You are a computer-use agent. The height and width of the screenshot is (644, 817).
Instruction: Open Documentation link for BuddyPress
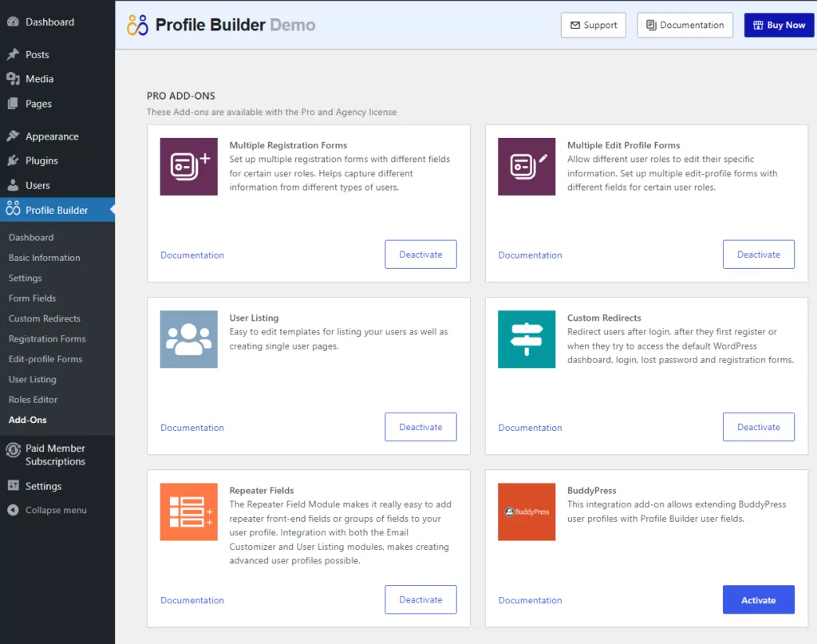click(x=530, y=600)
